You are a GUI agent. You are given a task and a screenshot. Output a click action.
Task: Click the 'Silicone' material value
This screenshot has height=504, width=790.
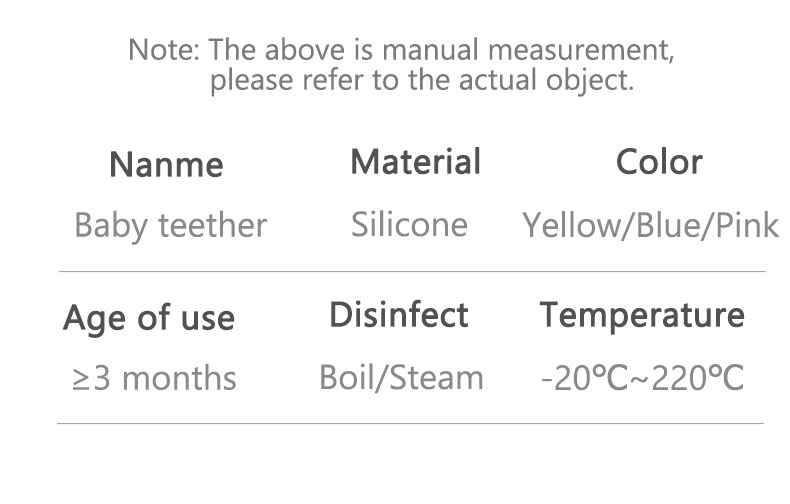[409, 225]
